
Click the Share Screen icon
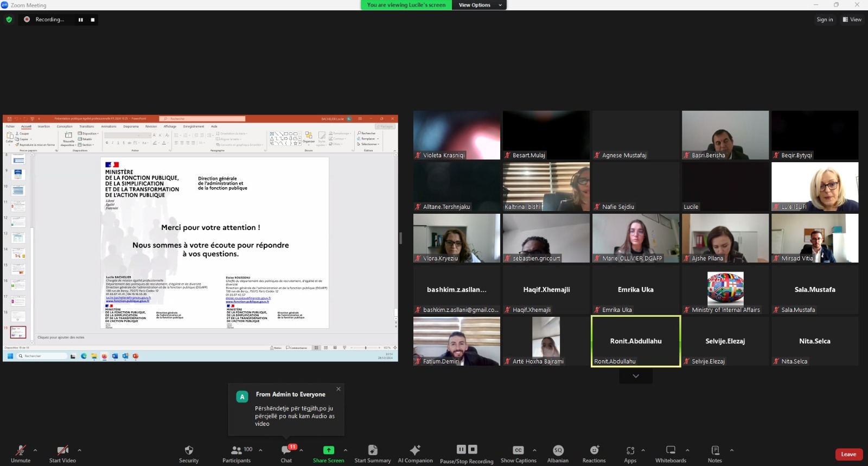[x=328, y=450]
